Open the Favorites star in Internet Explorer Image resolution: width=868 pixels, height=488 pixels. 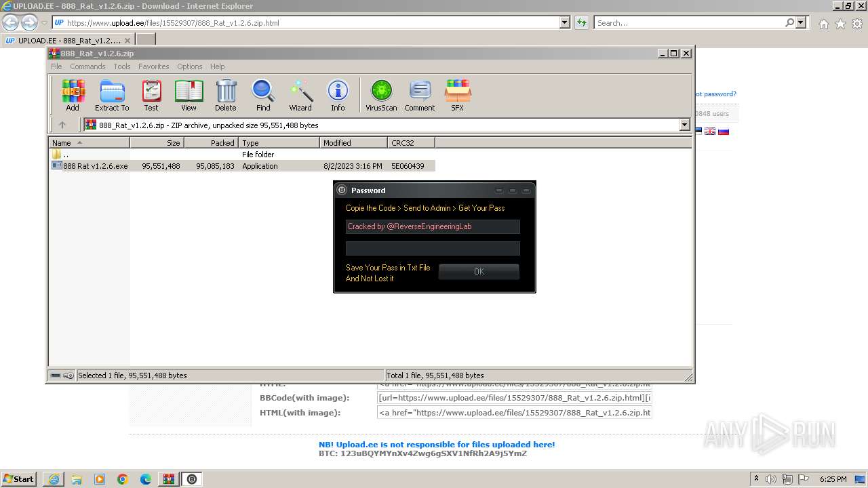(840, 24)
